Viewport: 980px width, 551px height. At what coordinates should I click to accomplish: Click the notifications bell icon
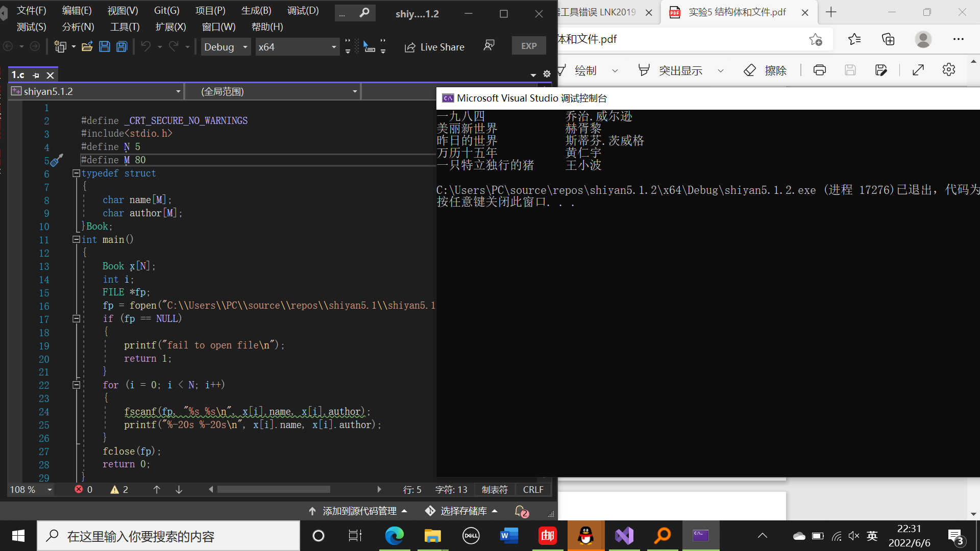[520, 511]
